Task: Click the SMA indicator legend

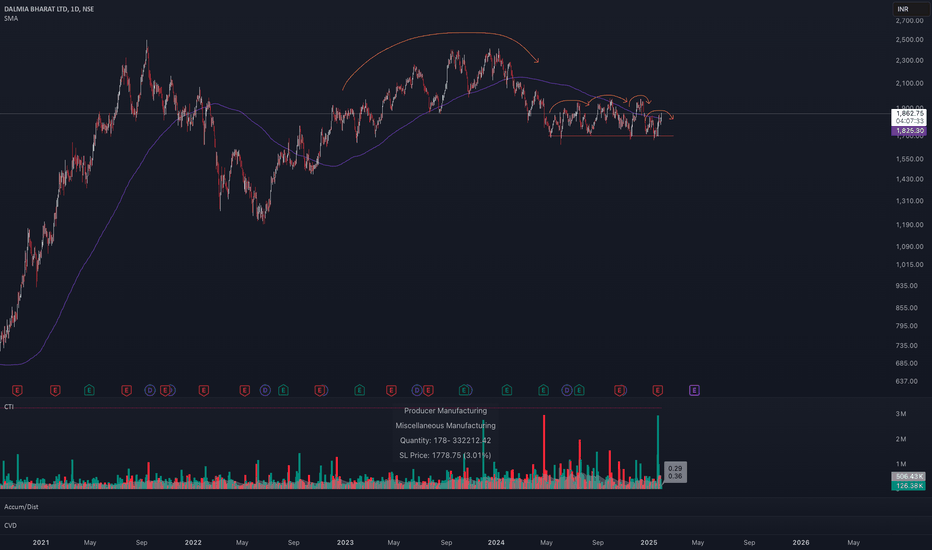Action: (x=11, y=18)
